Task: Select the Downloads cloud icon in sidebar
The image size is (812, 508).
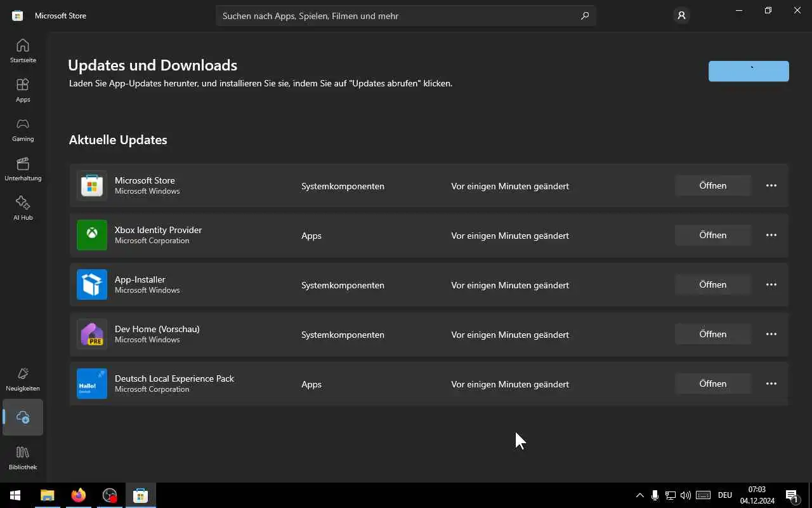Action: 23,417
